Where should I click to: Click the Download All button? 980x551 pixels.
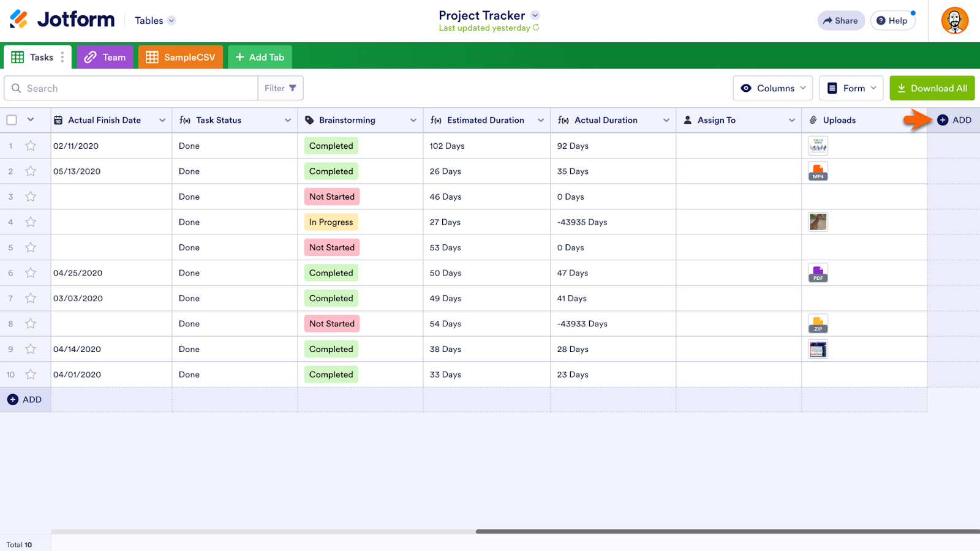coord(932,88)
